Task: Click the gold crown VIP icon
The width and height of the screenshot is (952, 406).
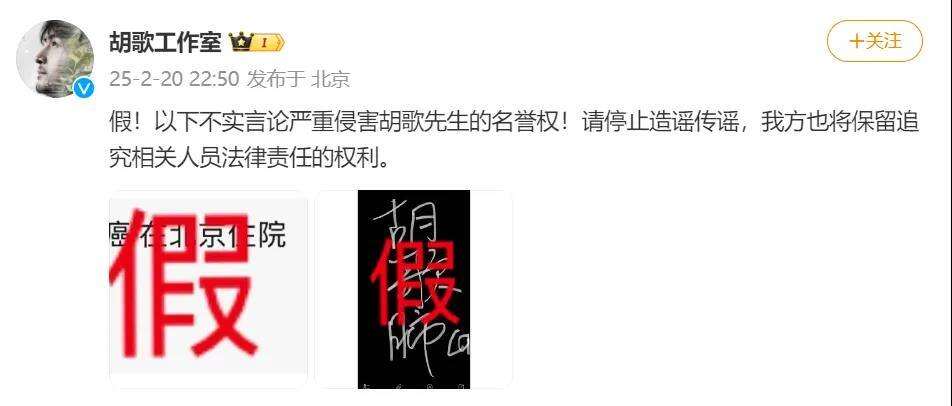Action: tap(240, 42)
